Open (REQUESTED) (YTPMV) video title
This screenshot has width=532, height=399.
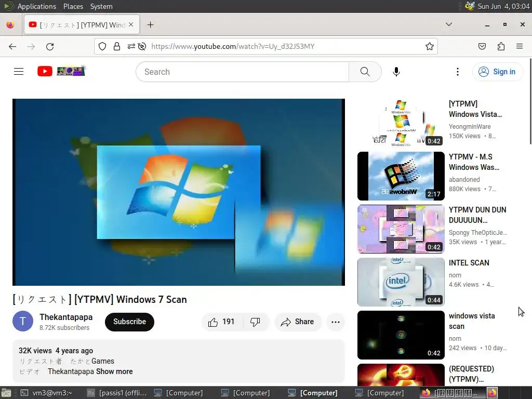471,374
